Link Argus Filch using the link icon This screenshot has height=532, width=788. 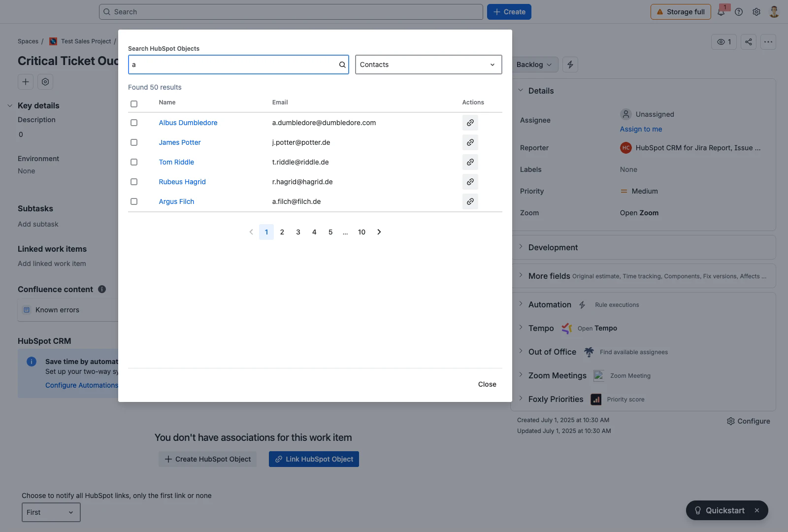click(x=470, y=201)
